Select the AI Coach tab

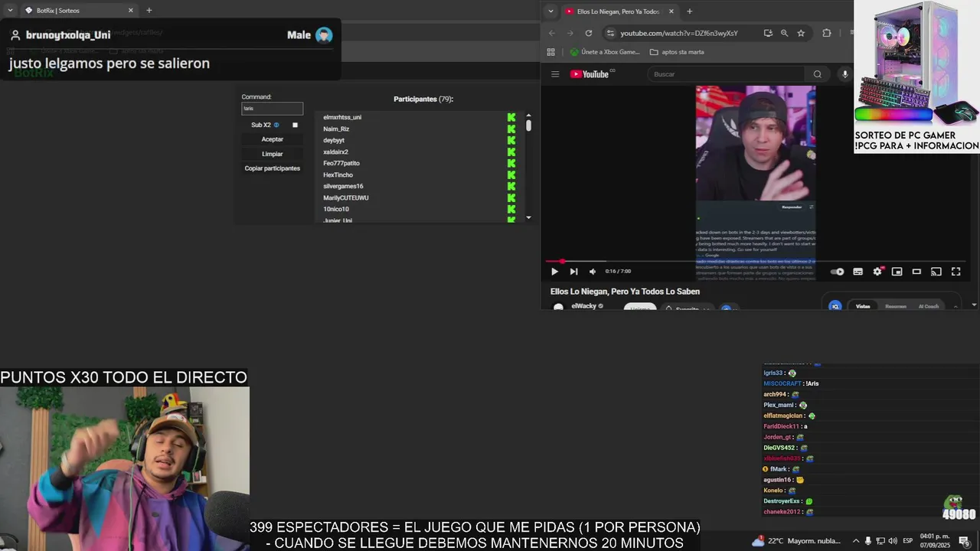click(928, 306)
